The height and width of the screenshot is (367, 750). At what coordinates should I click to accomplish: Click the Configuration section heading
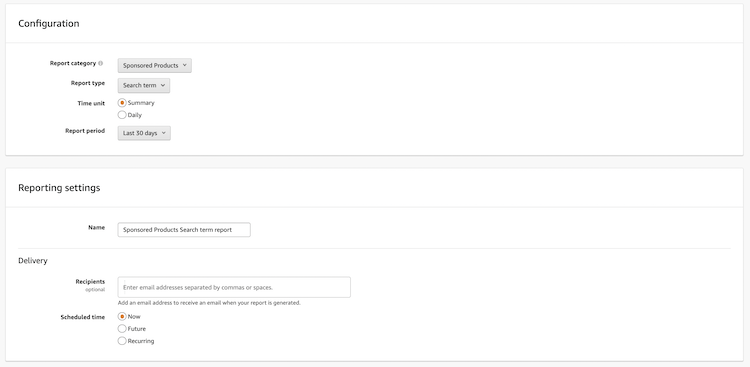49,23
